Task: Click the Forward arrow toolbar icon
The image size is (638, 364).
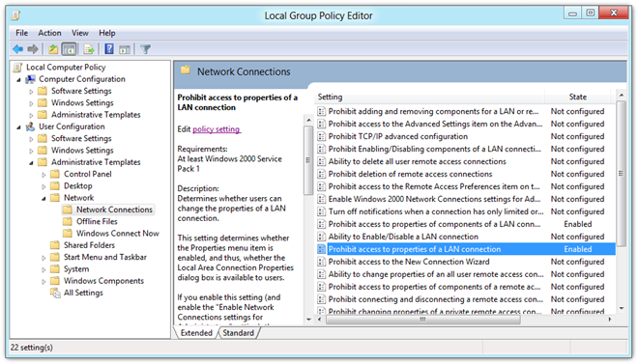Action: click(33, 49)
